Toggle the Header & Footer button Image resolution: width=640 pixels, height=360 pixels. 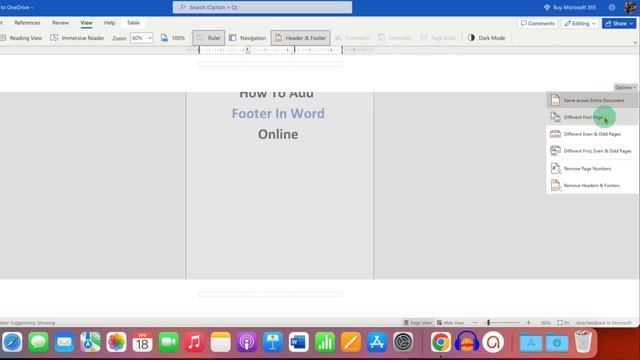pyautogui.click(x=301, y=38)
